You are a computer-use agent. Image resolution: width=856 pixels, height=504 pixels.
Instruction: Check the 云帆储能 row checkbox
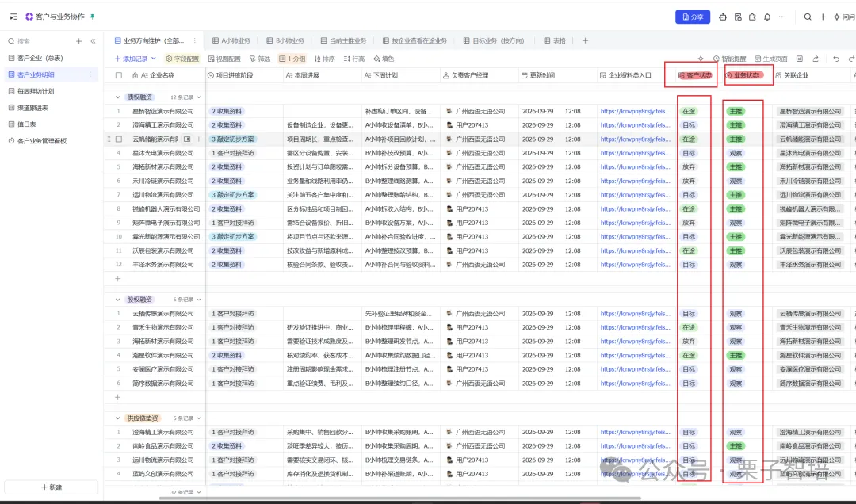118,139
